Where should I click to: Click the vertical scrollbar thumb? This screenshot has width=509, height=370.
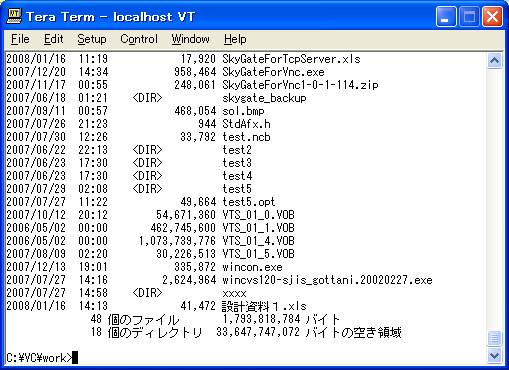tap(494, 339)
